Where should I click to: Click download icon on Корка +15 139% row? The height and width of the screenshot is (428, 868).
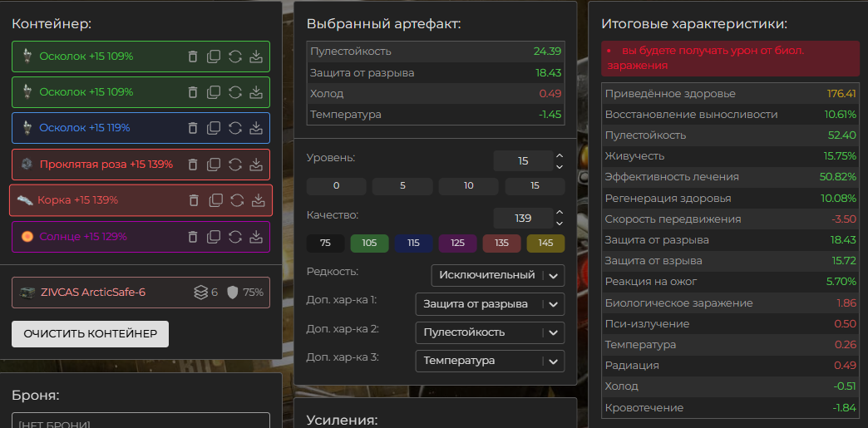(x=258, y=200)
